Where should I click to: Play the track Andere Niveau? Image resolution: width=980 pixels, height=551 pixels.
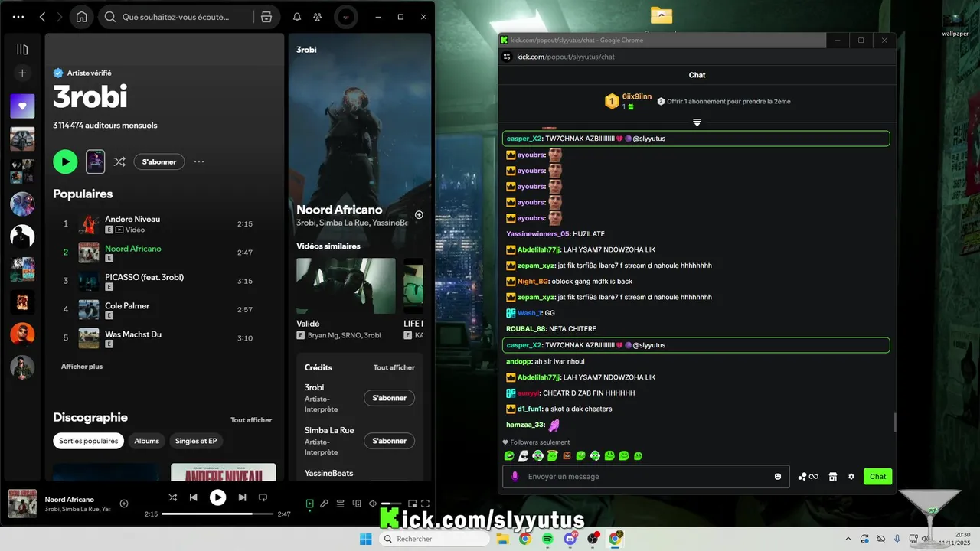(x=165, y=223)
